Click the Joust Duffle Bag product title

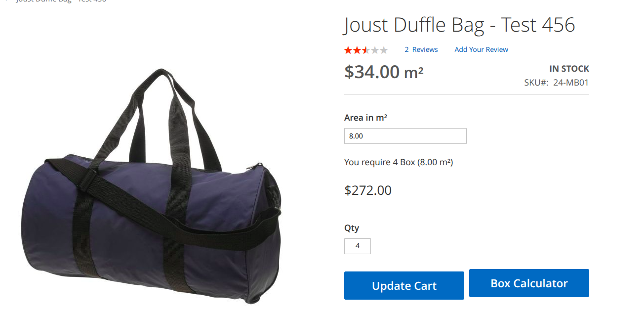[x=460, y=25]
